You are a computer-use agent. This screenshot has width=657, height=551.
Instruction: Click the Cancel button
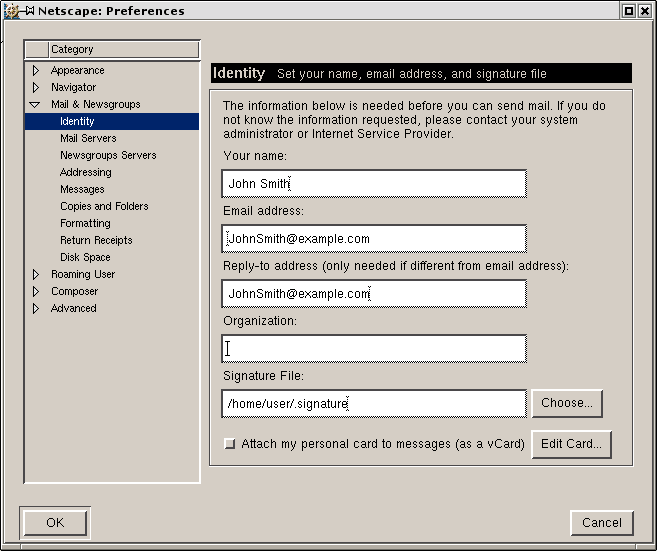pyautogui.click(x=602, y=522)
